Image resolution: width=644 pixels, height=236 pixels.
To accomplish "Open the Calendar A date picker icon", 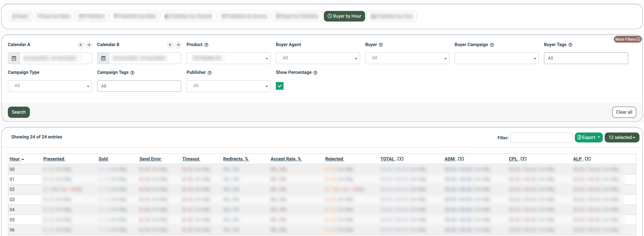I will pyautogui.click(x=14, y=58).
